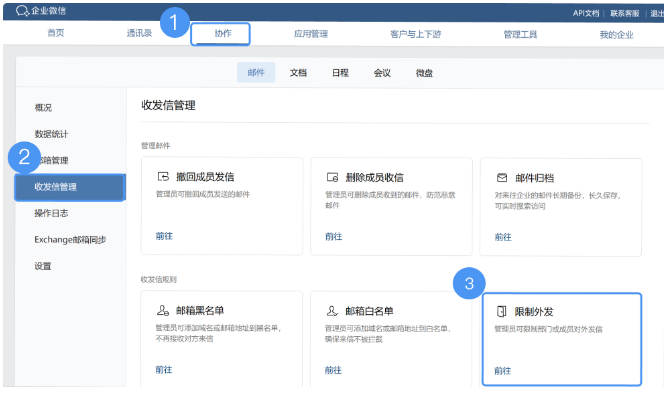The image size is (664, 407).
Task: Choose Exchange邮箱同步 in the left menu
Action: click(69, 240)
